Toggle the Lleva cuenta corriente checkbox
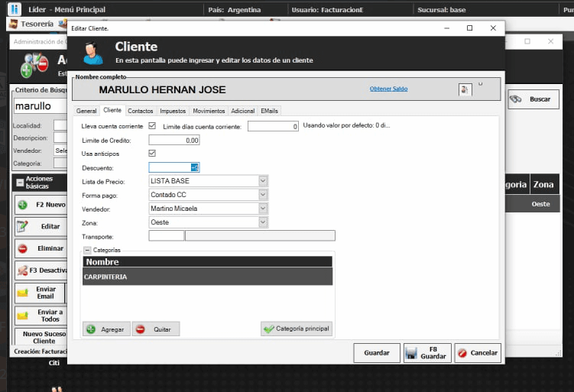 [x=152, y=126]
